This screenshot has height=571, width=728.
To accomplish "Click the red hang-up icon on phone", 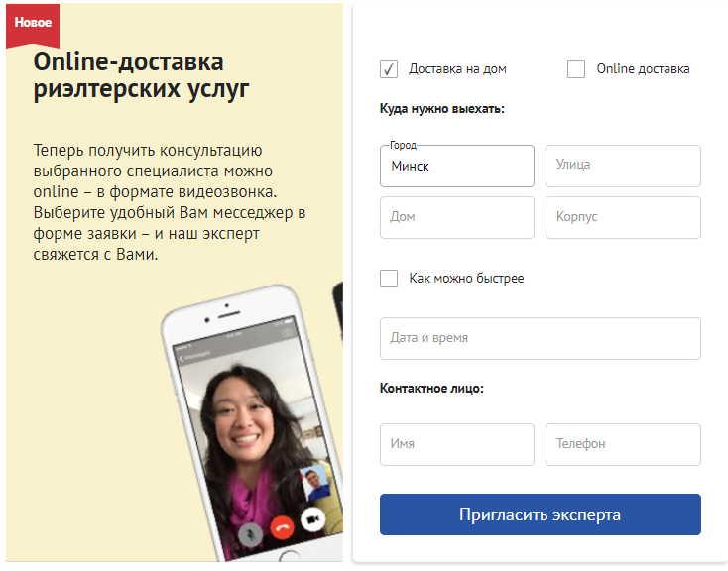I will click(283, 528).
